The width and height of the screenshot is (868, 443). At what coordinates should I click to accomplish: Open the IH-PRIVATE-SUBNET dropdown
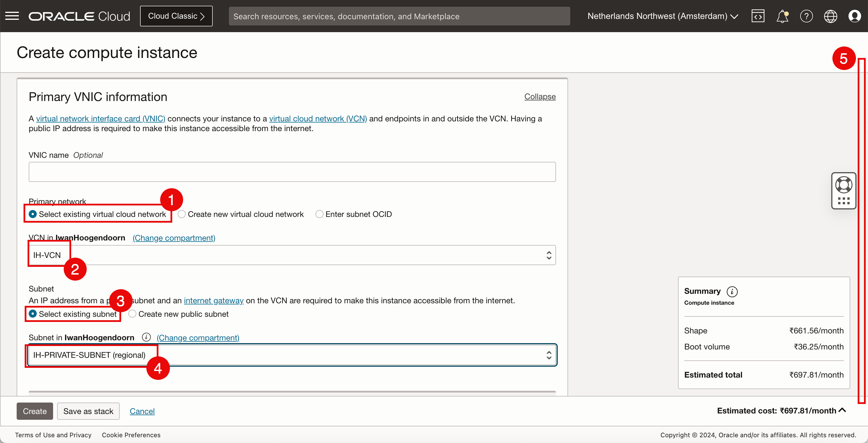(x=292, y=355)
